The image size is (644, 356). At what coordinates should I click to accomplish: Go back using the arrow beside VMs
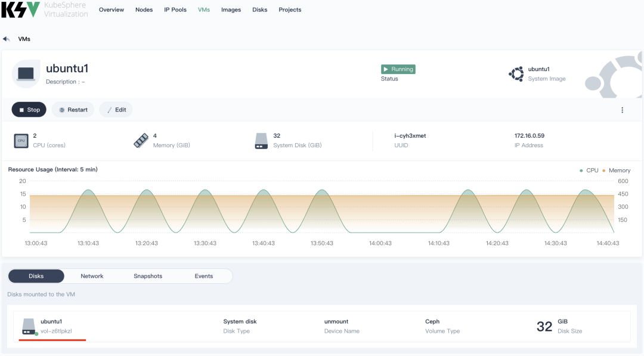6,39
